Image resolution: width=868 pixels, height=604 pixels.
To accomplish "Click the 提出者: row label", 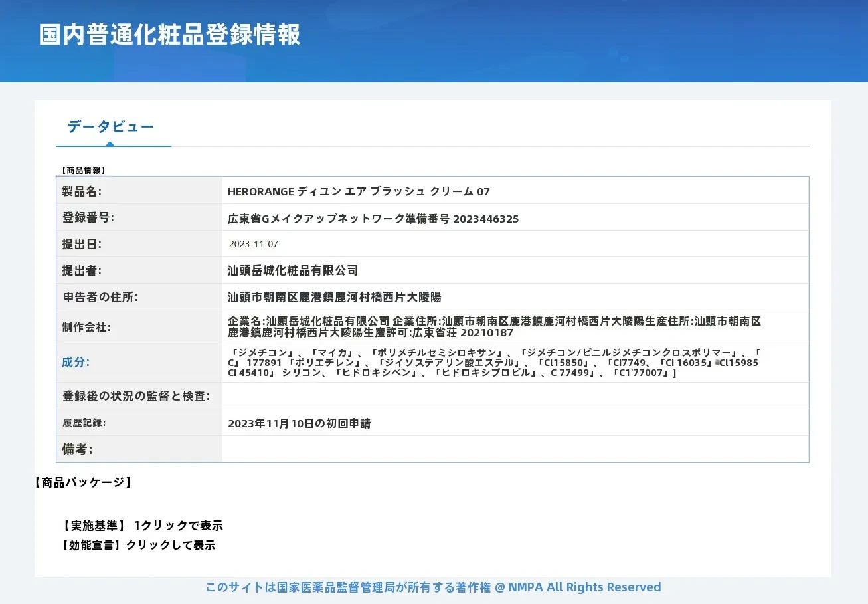I will click(x=82, y=270).
